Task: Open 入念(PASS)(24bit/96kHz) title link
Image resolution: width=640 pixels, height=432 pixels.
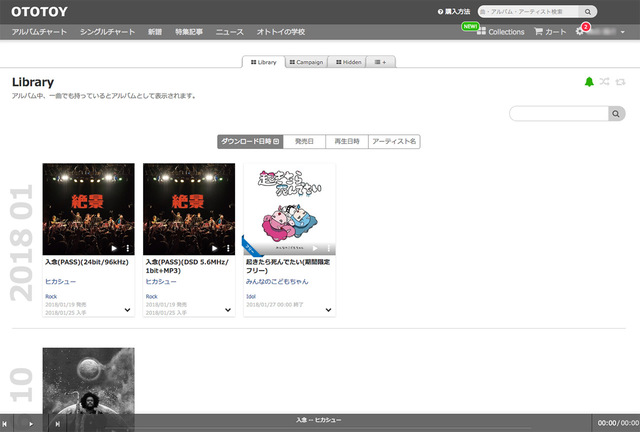Action: pyautogui.click(x=87, y=262)
